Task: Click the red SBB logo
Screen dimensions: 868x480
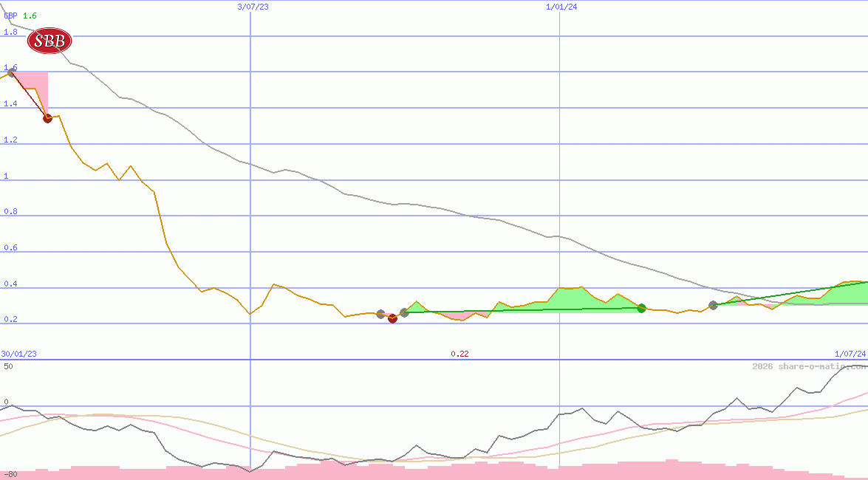Action: tap(49, 41)
